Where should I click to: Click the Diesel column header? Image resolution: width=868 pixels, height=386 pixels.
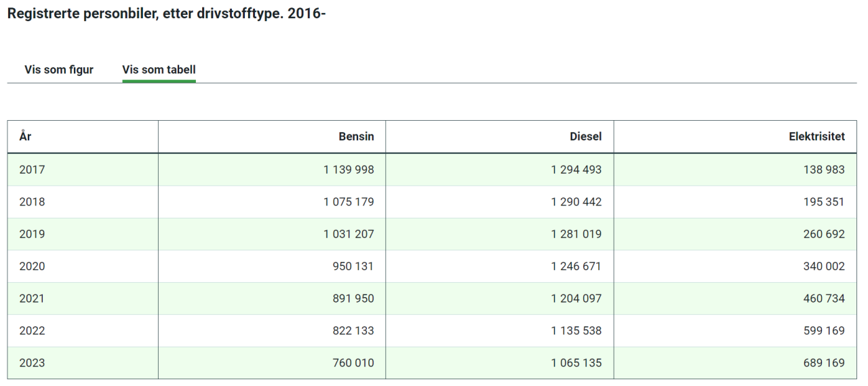point(585,137)
